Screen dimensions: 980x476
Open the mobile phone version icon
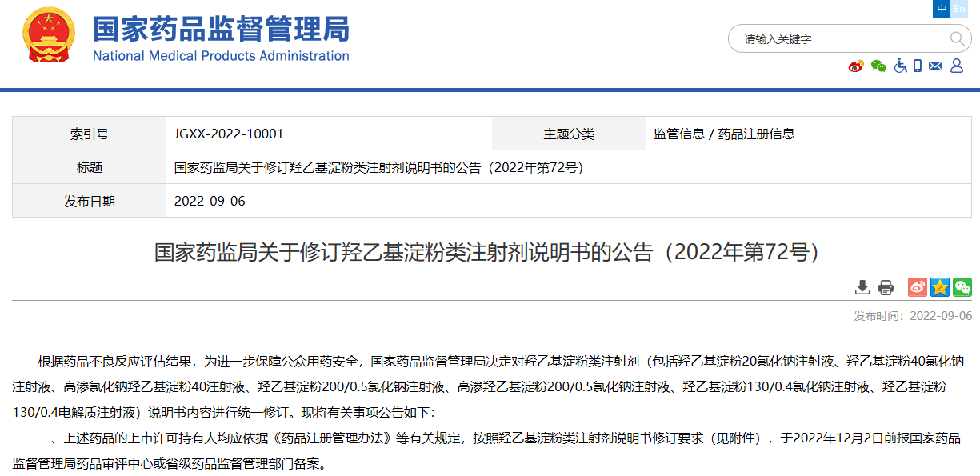(918, 66)
